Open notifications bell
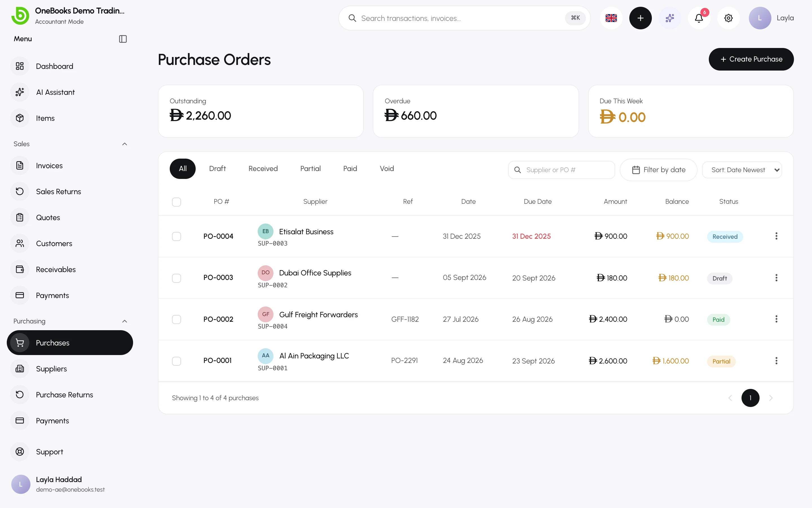This screenshot has width=812, height=508. pos(699,18)
